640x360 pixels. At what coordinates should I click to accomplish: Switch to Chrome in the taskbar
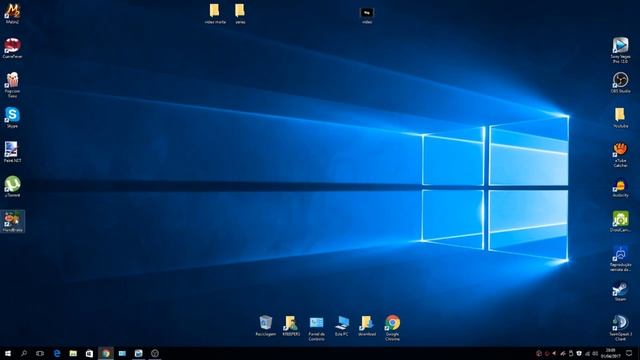click(106, 353)
